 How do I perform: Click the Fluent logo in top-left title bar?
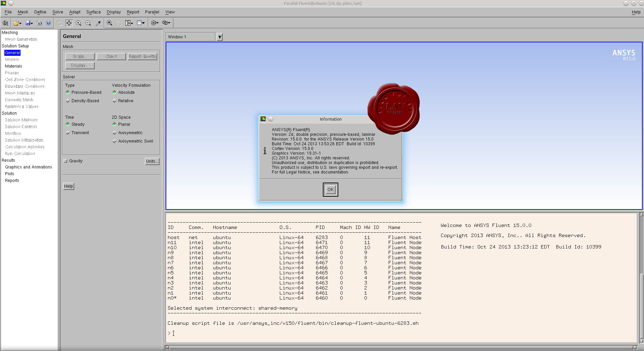point(3,3)
